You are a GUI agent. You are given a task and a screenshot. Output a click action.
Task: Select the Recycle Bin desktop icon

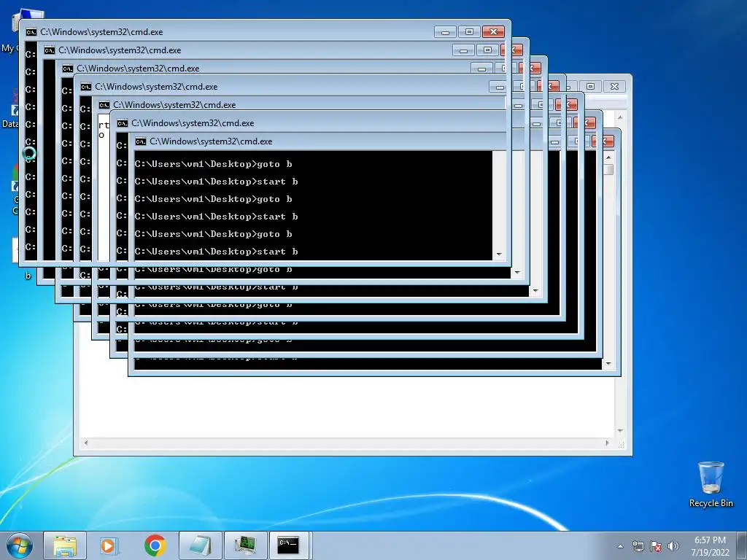tap(711, 483)
